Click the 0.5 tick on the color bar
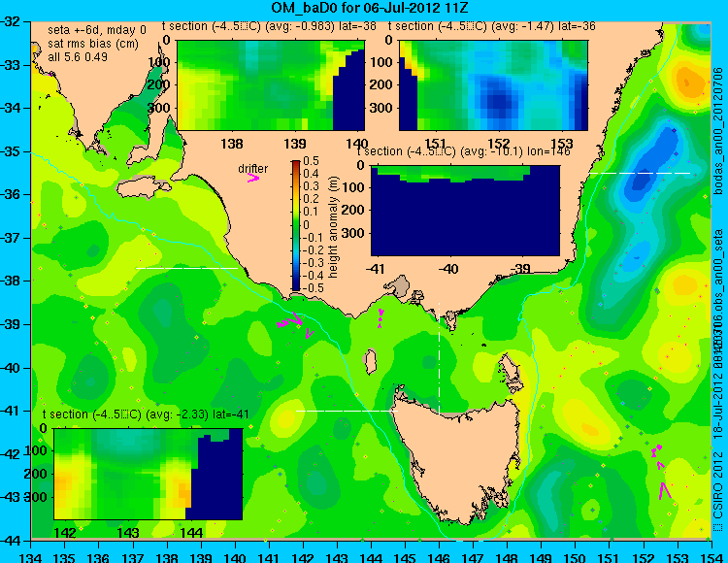Screen dimensions: 728x563 point(311,161)
